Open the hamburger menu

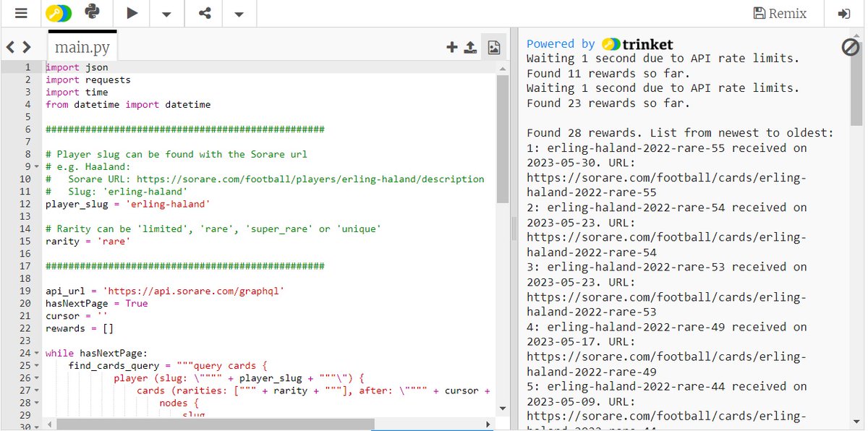point(21,13)
